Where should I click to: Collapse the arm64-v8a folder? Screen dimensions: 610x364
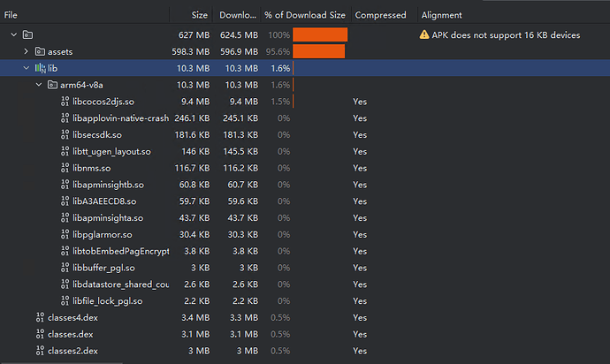[x=39, y=85]
